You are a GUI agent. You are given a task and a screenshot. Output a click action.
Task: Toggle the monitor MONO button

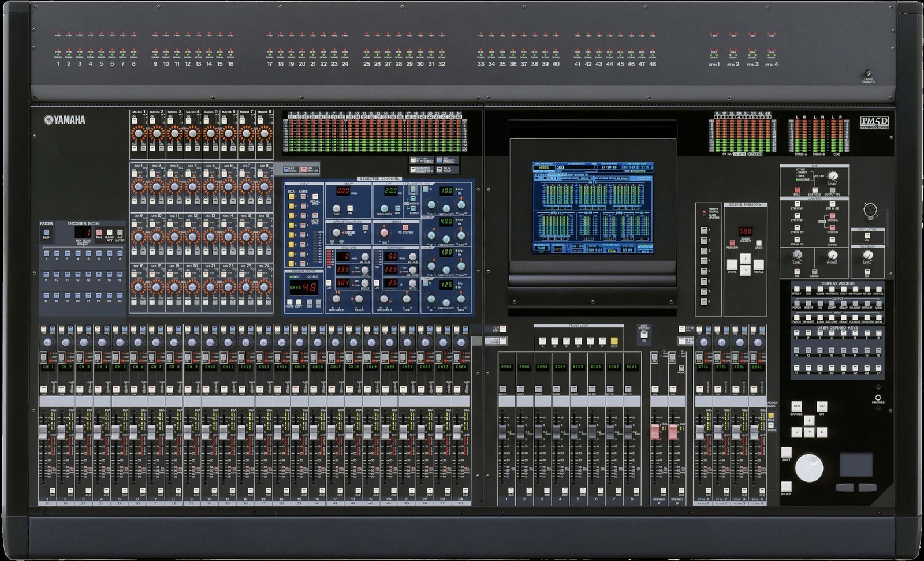pyautogui.click(x=814, y=271)
